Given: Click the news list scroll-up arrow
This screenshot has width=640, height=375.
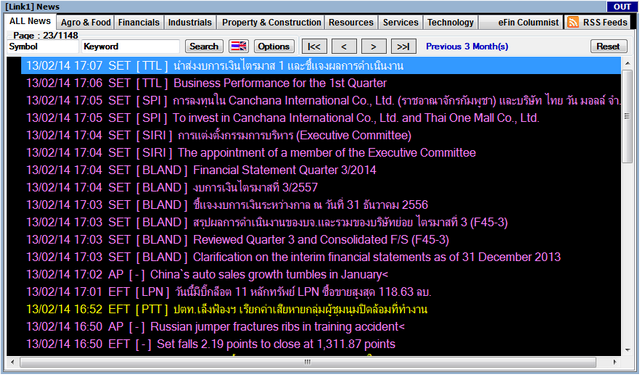Looking at the screenshot, I should tap(627, 64).
